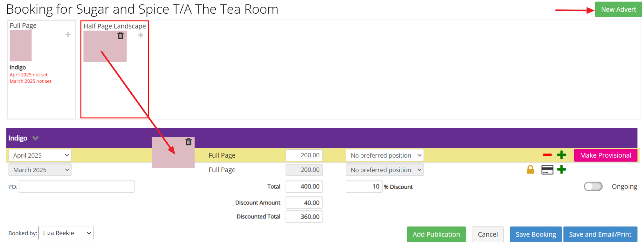
Task: Click credit card icon in March 2025 row
Action: point(547,170)
